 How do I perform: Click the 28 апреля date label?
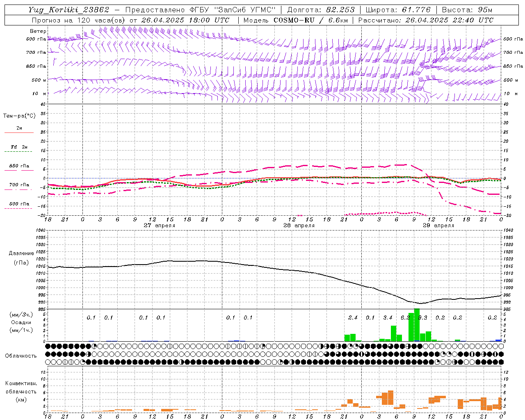click(x=299, y=226)
